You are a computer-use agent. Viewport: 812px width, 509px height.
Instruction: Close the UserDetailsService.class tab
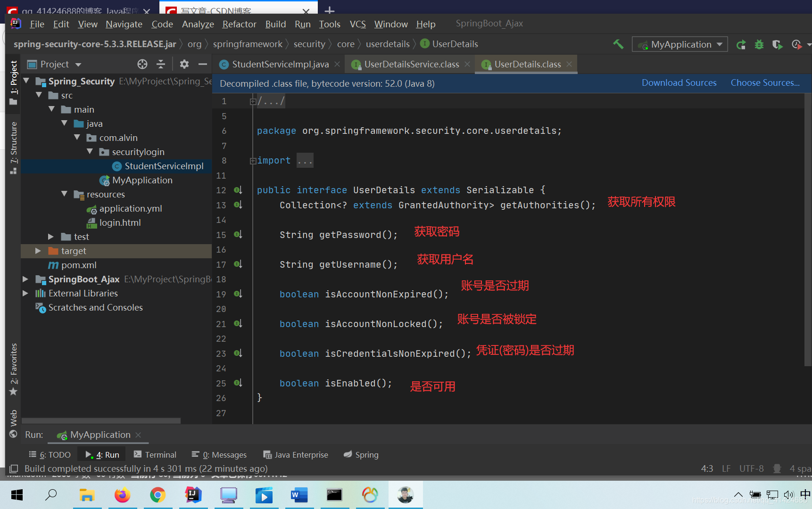467,65
